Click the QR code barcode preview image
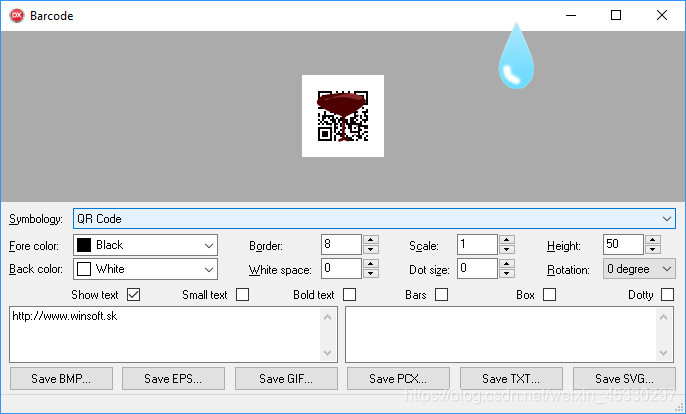Image resolution: width=686 pixels, height=414 pixels. pyautogui.click(x=343, y=116)
